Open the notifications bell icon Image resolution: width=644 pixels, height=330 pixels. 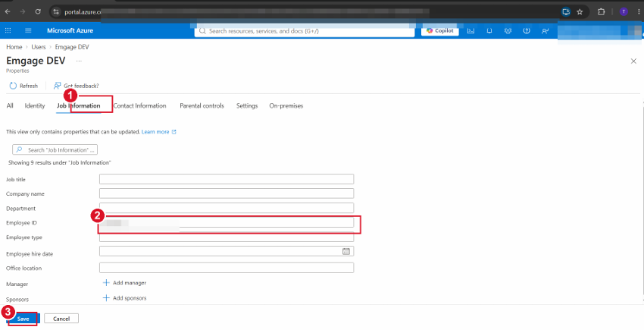[x=489, y=31]
